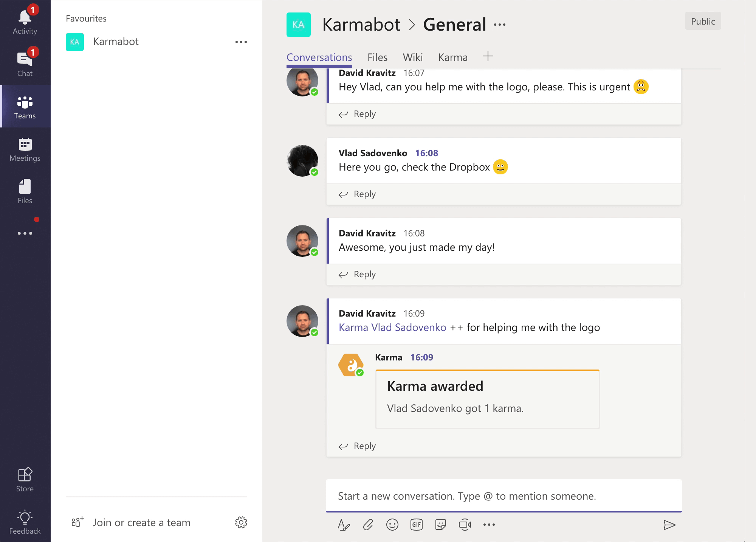Viewport: 756px width, 542px height.
Task: Switch to the Karma tab
Action: coord(453,57)
